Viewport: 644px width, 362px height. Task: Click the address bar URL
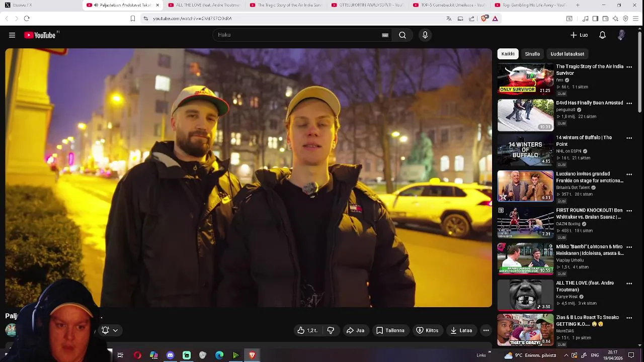[x=192, y=19]
